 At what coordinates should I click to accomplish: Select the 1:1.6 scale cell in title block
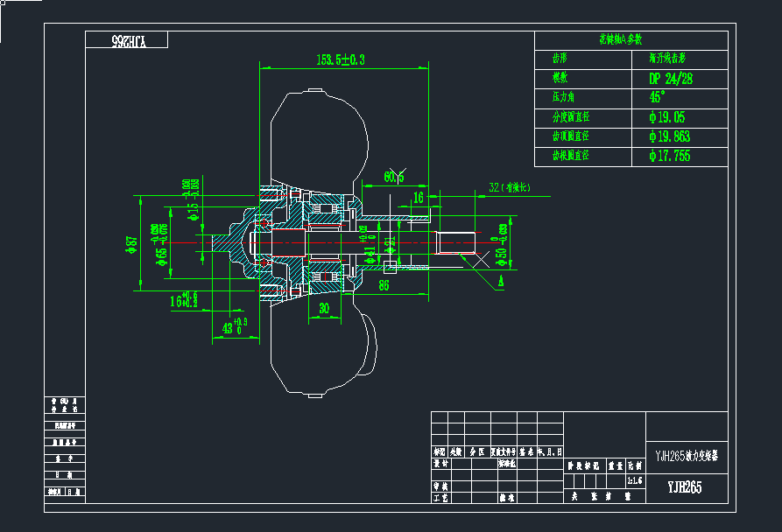click(x=635, y=480)
